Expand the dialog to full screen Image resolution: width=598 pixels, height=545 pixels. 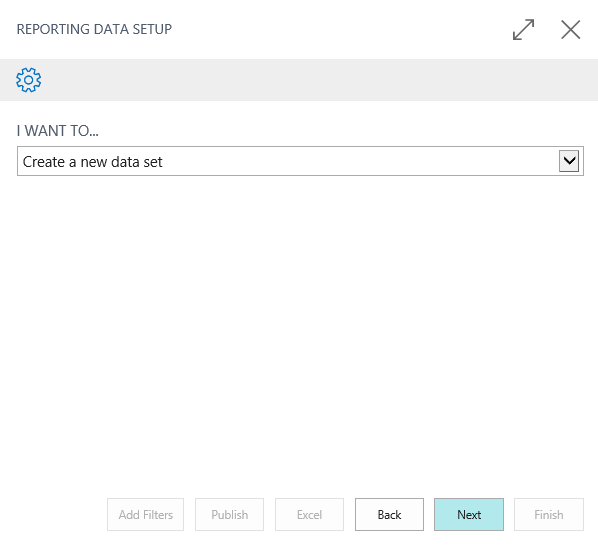[523, 29]
